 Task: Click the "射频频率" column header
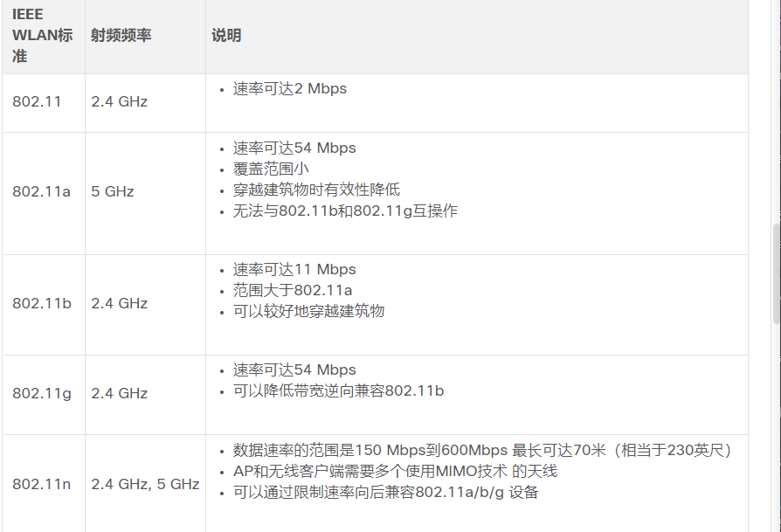point(121,36)
